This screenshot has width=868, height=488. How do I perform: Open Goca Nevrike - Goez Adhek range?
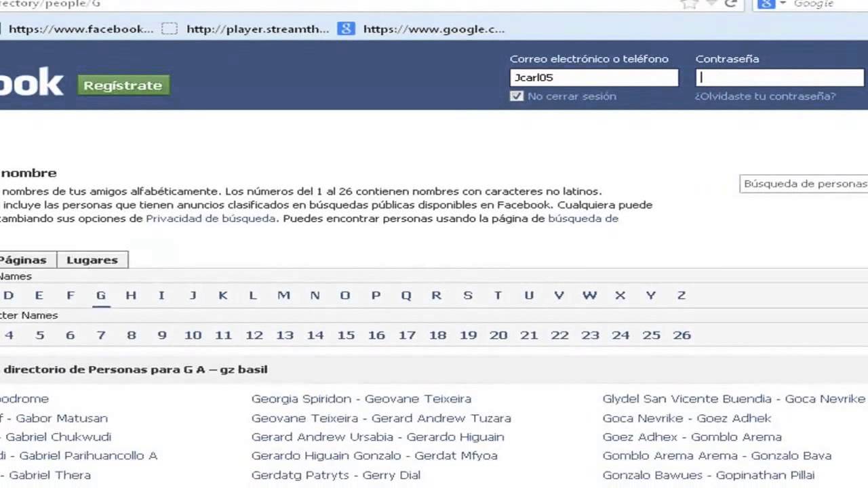(687, 418)
